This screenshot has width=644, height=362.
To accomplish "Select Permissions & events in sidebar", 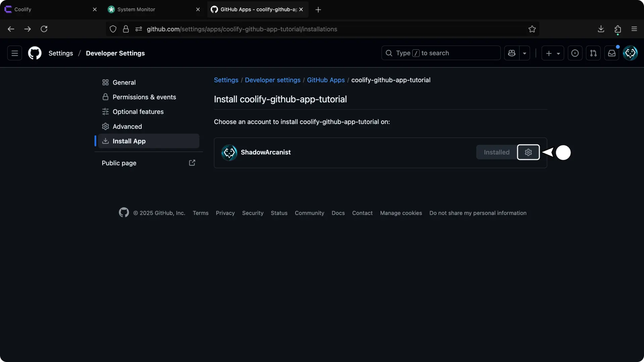I will pos(144,97).
